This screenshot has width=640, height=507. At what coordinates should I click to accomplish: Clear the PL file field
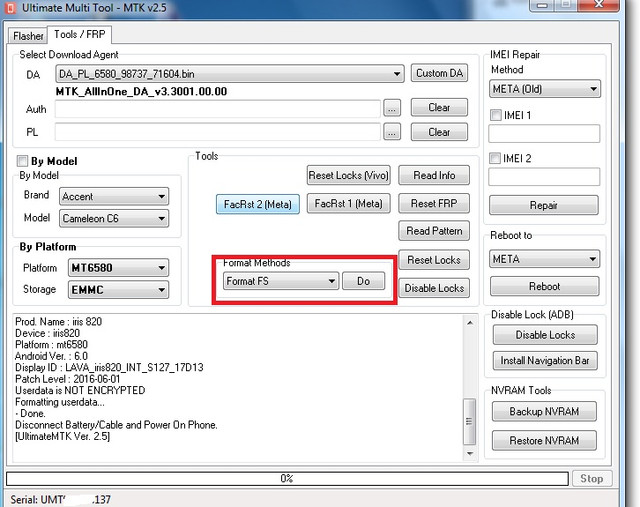pos(439,132)
